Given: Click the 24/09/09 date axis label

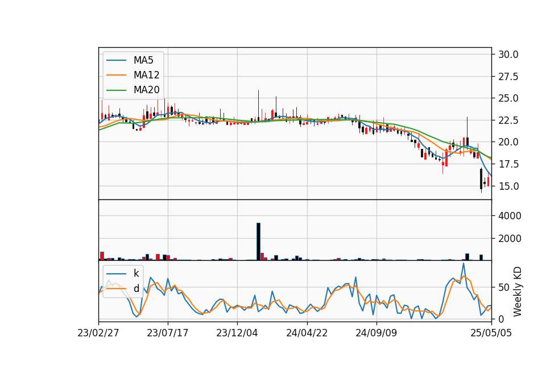Looking at the screenshot, I should pos(376,333).
